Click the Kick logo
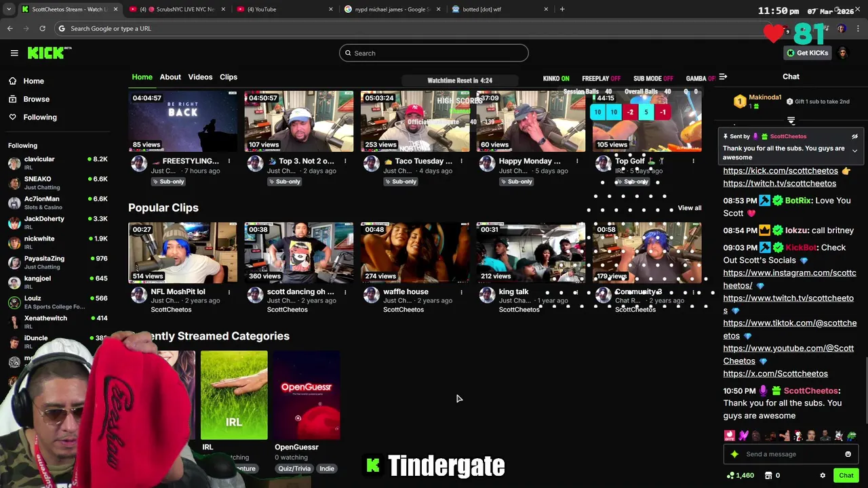The height and width of the screenshot is (488, 868). coord(50,53)
